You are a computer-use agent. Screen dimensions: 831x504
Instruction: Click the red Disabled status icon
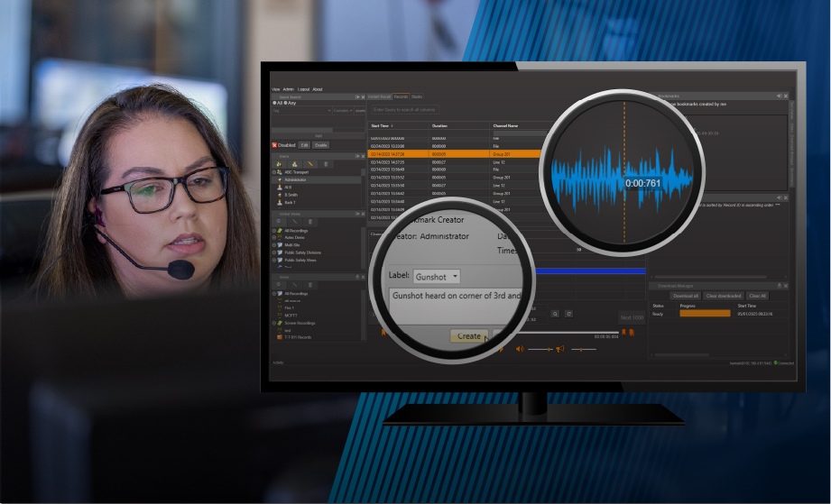pyautogui.click(x=275, y=144)
